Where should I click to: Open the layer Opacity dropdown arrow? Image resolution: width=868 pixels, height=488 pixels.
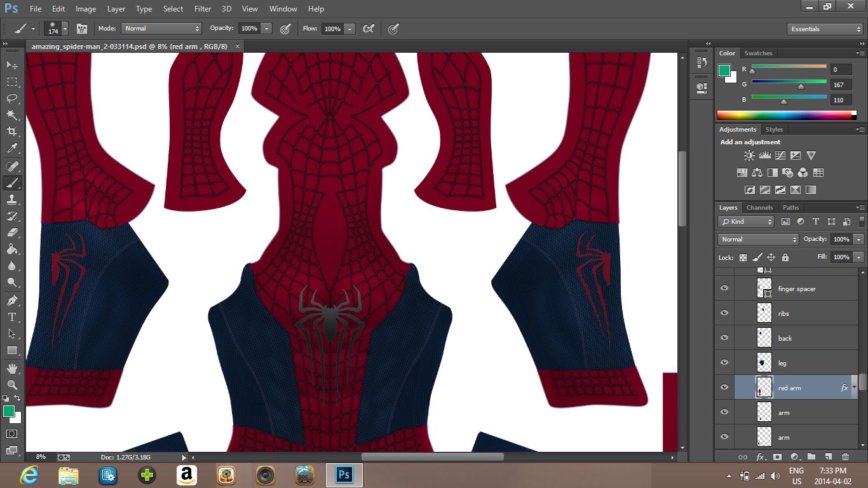[859, 240]
